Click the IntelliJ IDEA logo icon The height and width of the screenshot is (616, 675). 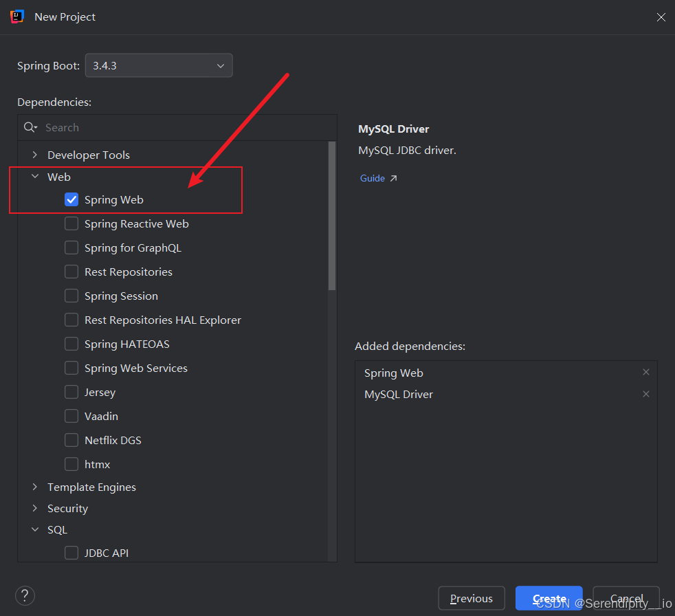coord(16,16)
